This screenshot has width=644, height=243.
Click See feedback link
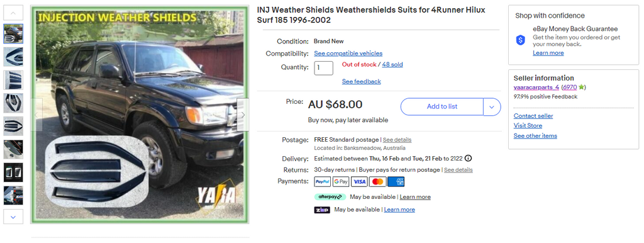click(x=362, y=81)
